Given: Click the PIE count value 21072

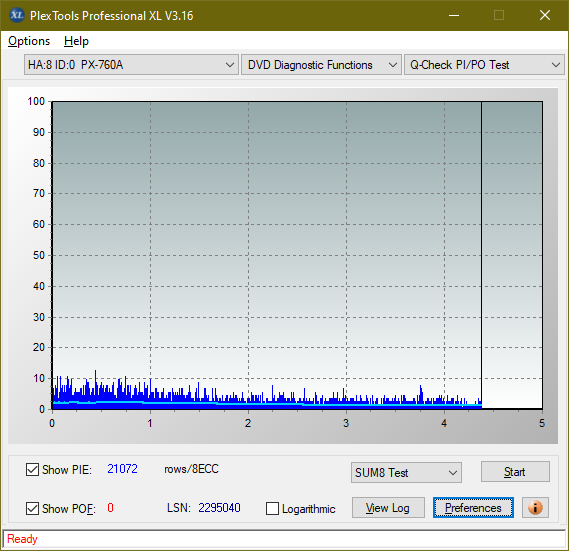Looking at the screenshot, I should [122, 469].
